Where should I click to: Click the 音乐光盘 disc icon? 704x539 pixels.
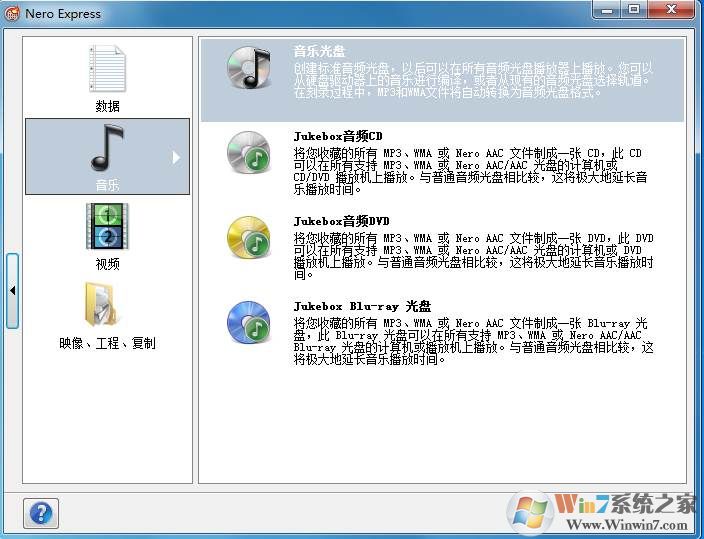coord(249,68)
